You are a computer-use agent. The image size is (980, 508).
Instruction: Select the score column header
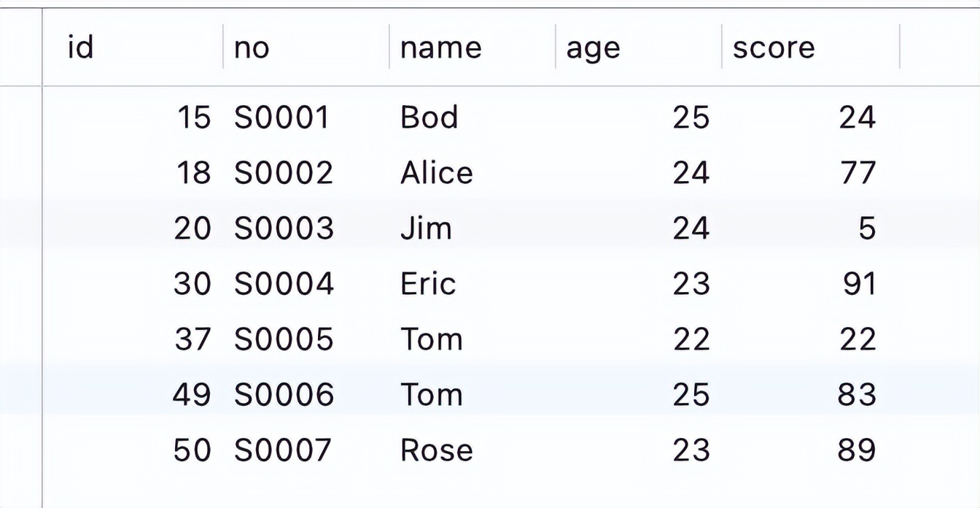coord(773,48)
